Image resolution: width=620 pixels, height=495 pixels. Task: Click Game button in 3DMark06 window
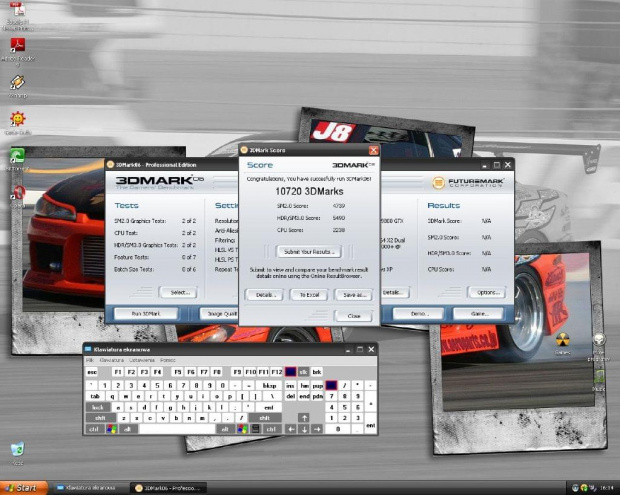[x=479, y=313]
